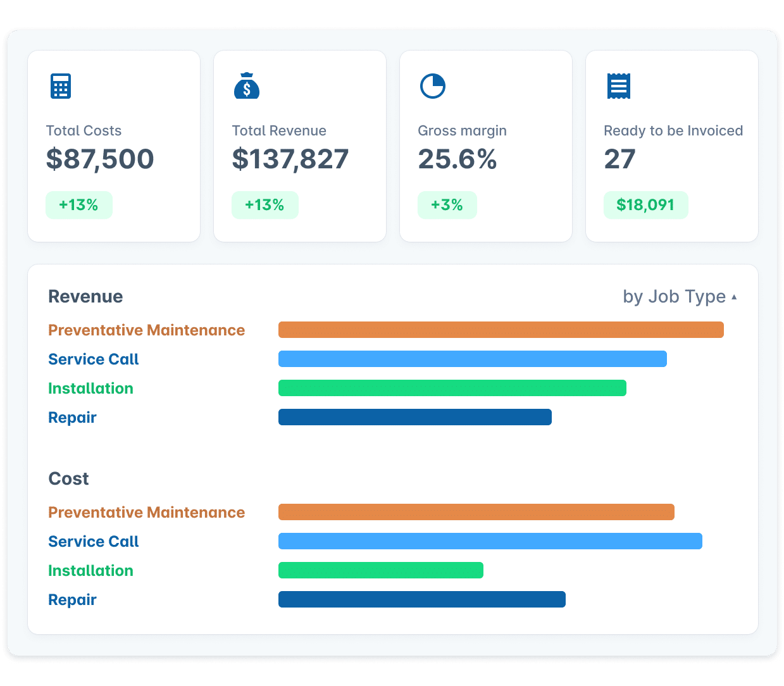The image size is (784, 686).
Task: Click the calculator icon on Total Costs card
Action: (59, 86)
